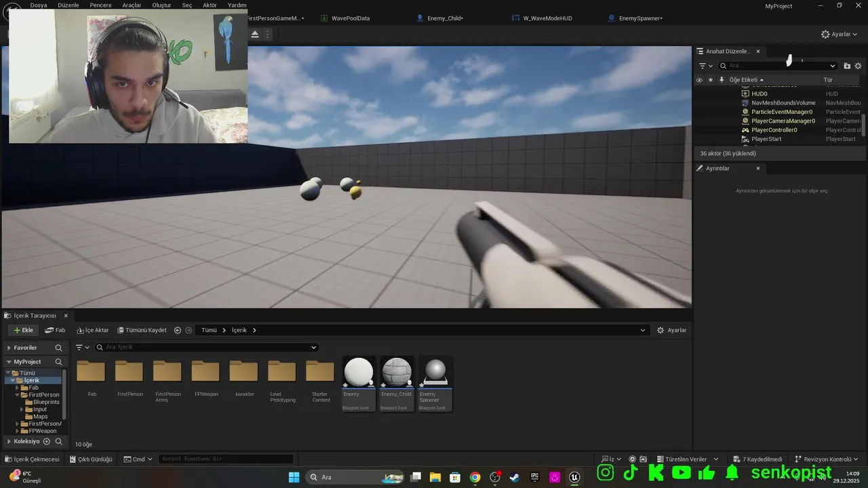Viewport: 868px width, 488px height.
Task: Expand the chevron after İçerik breadcrumb
Action: click(x=254, y=330)
